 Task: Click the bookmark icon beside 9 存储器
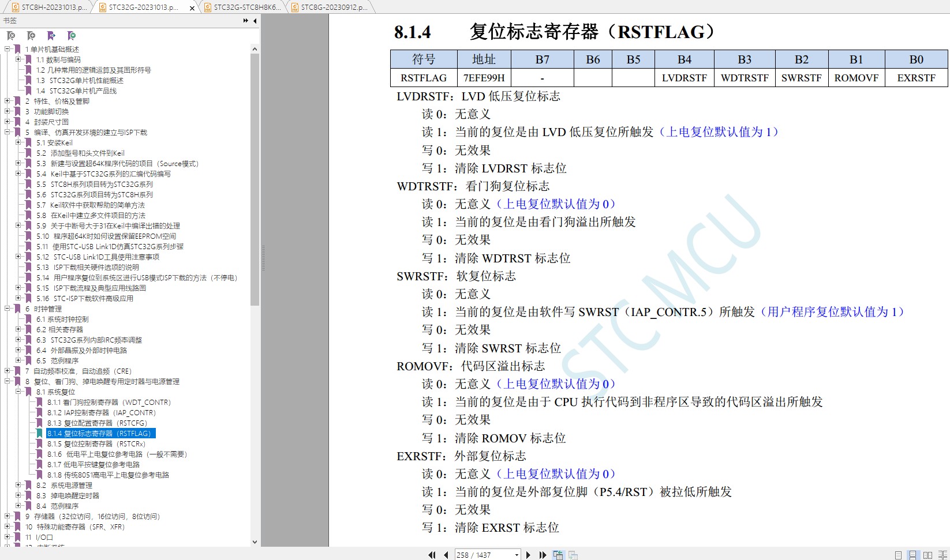point(17,517)
